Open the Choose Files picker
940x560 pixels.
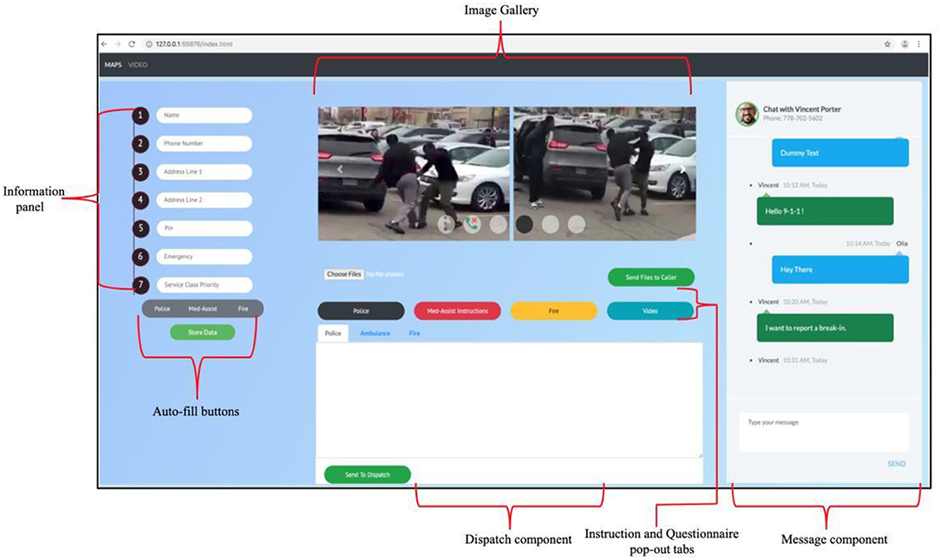coord(344,274)
